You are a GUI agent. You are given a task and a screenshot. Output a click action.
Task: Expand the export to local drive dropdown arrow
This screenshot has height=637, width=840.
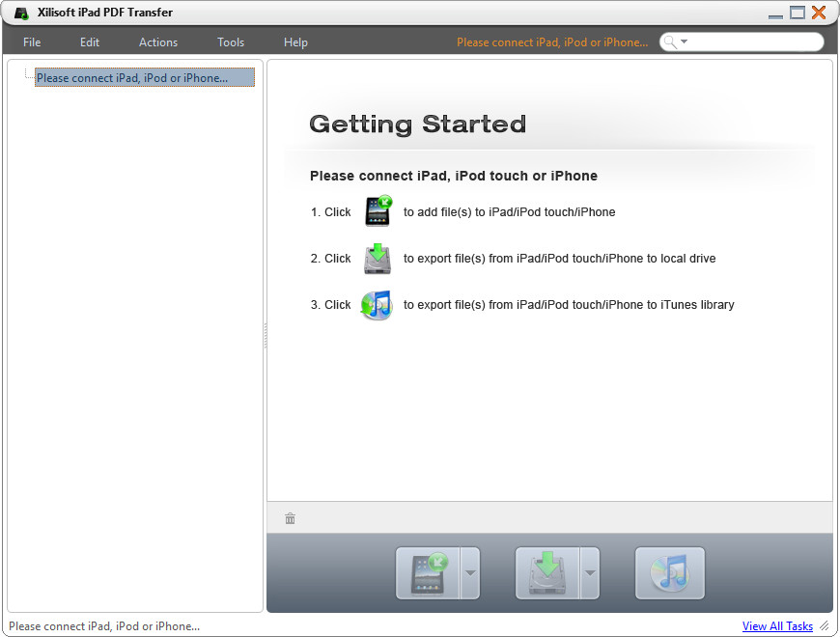click(590, 573)
